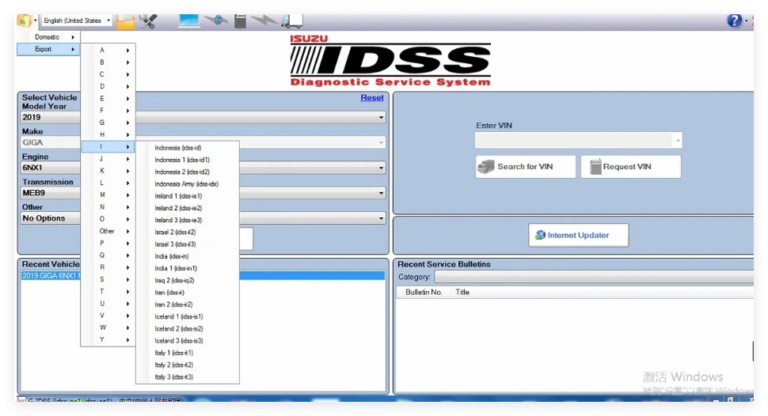Click the lightning bolt toolbar icon
768x416 pixels.
tap(264, 21)
